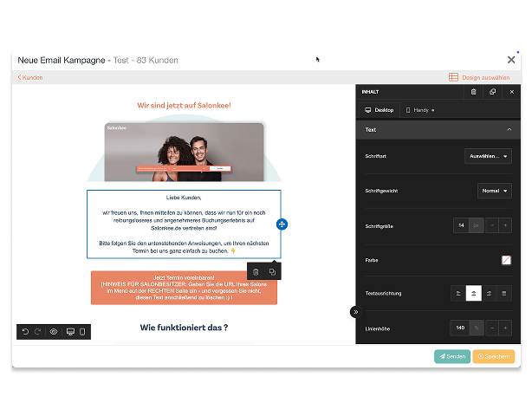Click the % unit box of Linienhöhe
532x416 pixels.
[x=477, y=328]
